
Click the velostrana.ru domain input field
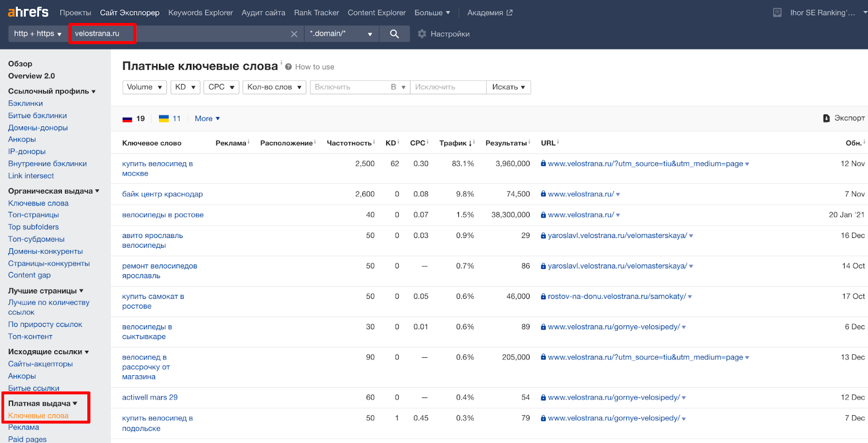point(179,34)
